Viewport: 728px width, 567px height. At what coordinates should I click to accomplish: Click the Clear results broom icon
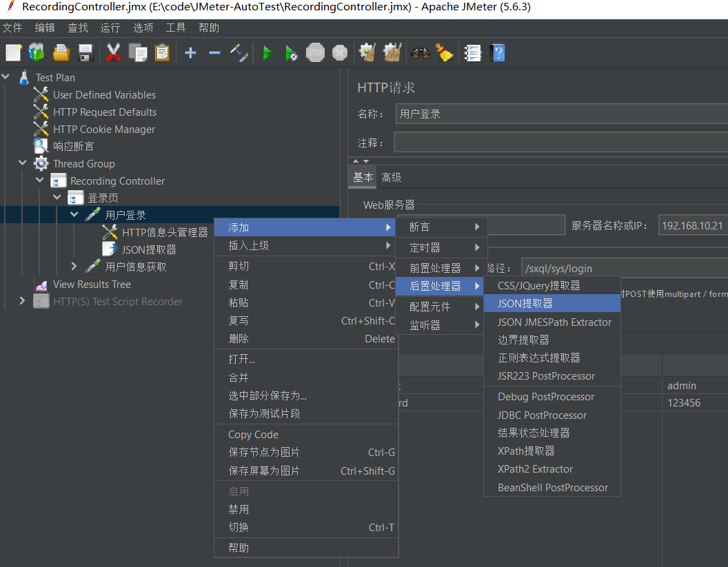367,52
